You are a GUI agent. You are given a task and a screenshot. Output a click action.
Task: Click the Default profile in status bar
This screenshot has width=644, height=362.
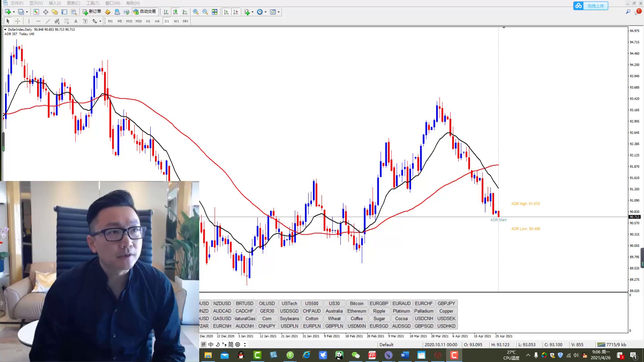386,345
